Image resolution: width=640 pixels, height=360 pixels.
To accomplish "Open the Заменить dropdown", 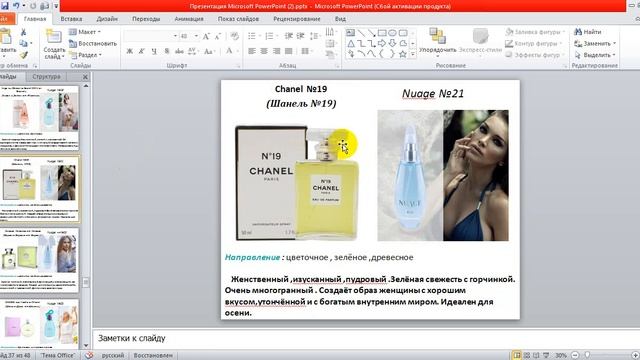I will (596, 43).
